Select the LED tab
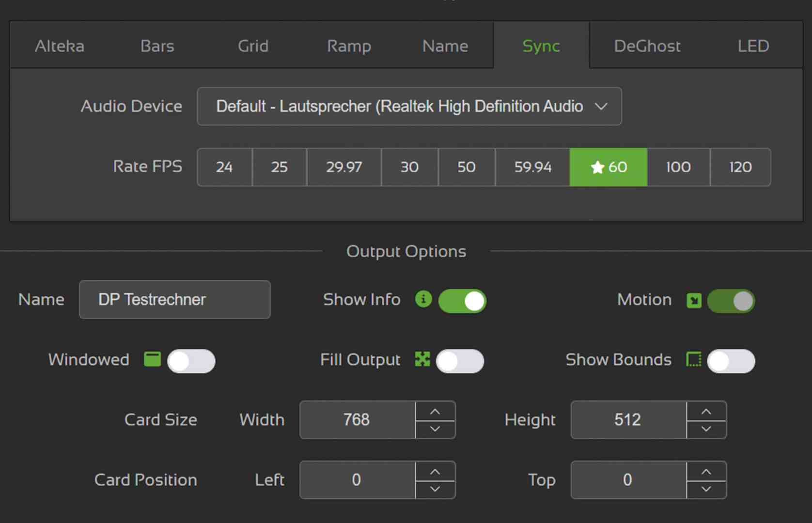 (x=753, y=46)
